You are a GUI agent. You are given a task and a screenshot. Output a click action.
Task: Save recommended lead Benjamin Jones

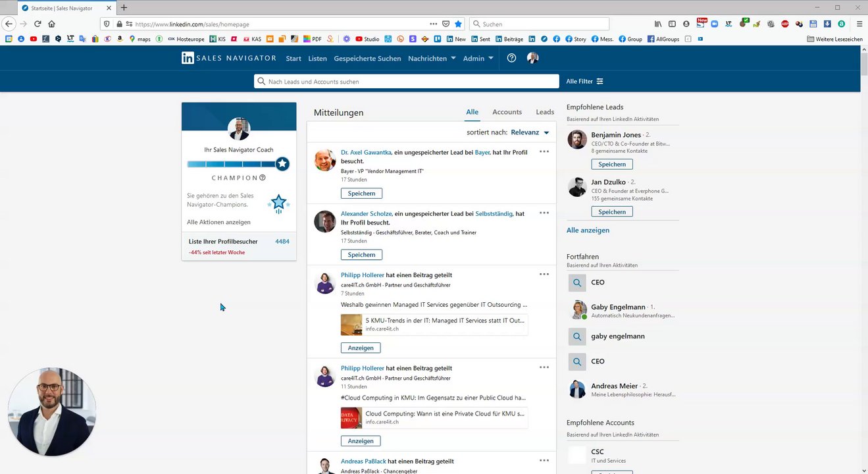[x=612, y=164]
